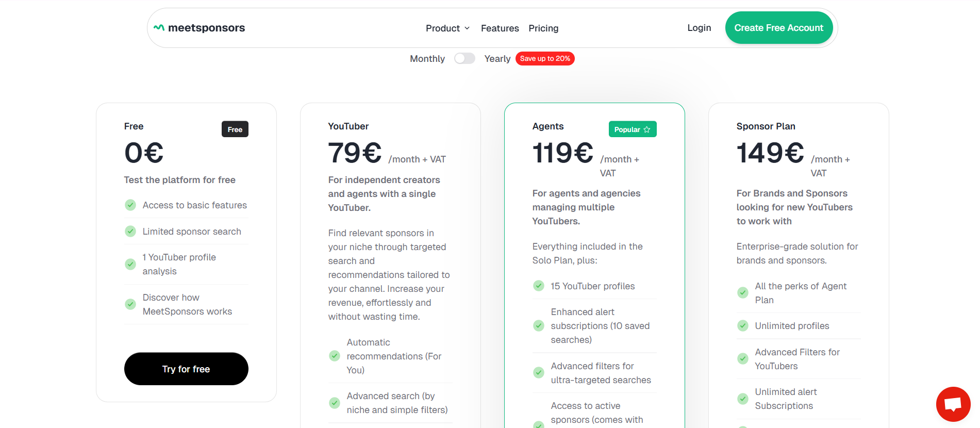Click checkmark beside All the perks of Agent Plan

coord(743,292)
